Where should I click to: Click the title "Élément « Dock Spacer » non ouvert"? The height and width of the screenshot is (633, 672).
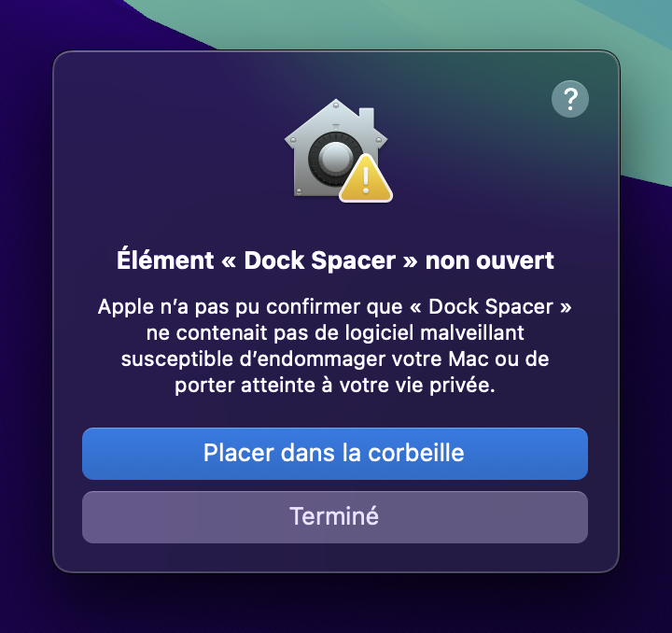pyautogui.click(x=335, y=260)
